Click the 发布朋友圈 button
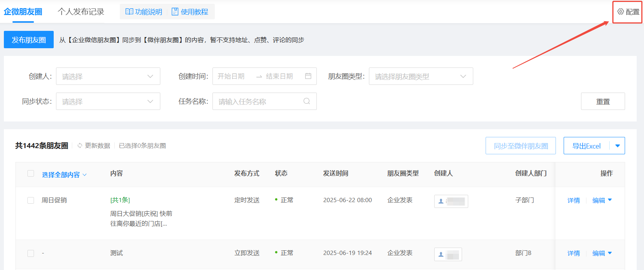The image size is (644, 270). point(29,40)
